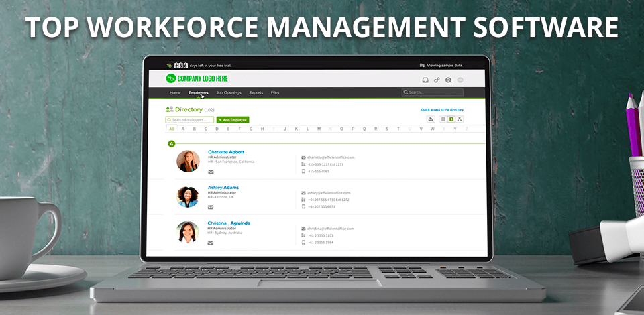Click Christina Agluinda's profile photo
This screenshot has width=644, height=315.
click(x=188, y=232)
